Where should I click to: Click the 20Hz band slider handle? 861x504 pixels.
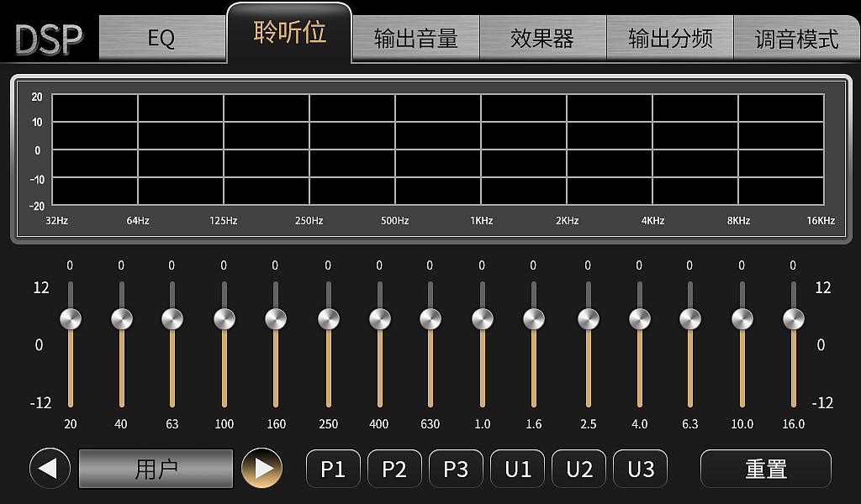point(69,318)
